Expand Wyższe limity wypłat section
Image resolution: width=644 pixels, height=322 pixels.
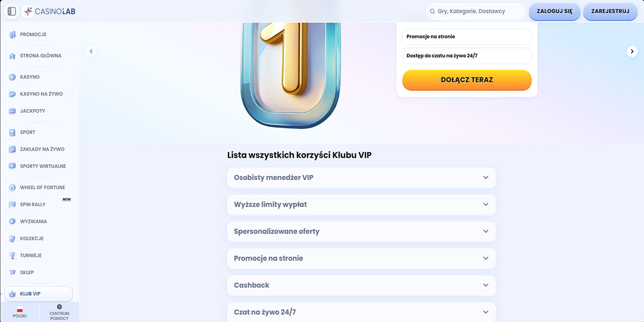click(361, 204)
